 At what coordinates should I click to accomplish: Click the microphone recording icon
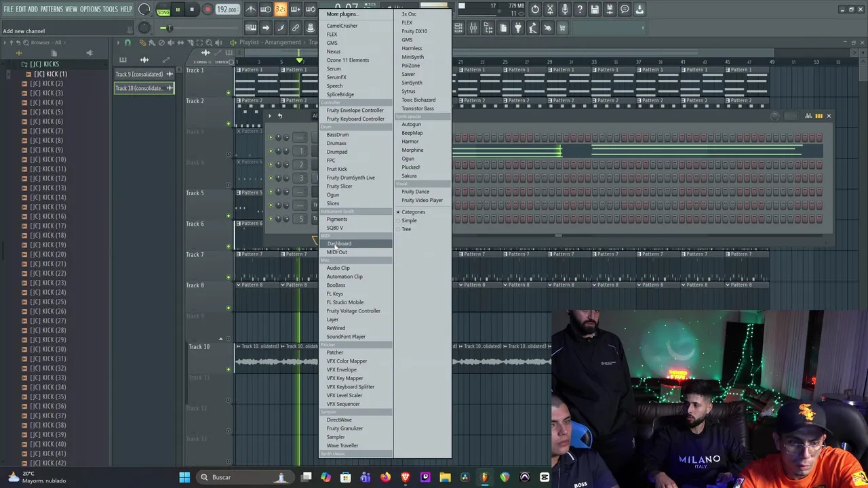[x=565, y=9]
